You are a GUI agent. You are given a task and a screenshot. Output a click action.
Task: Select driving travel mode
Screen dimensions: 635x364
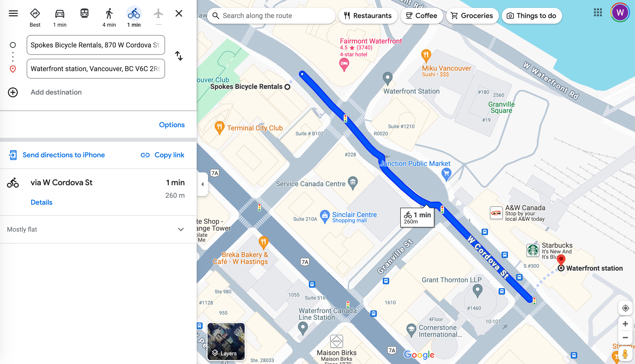pyautogui.click(x=60, y=17)
